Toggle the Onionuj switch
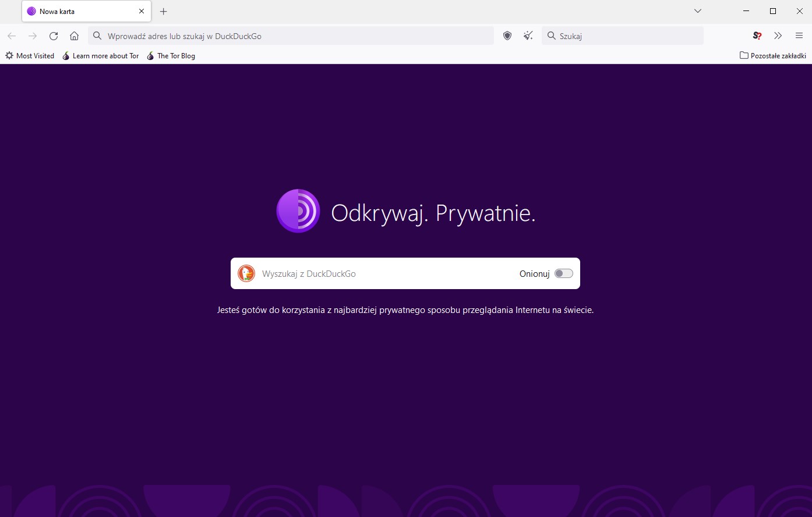This screenshot has height=517, width=812. [563, 273]
